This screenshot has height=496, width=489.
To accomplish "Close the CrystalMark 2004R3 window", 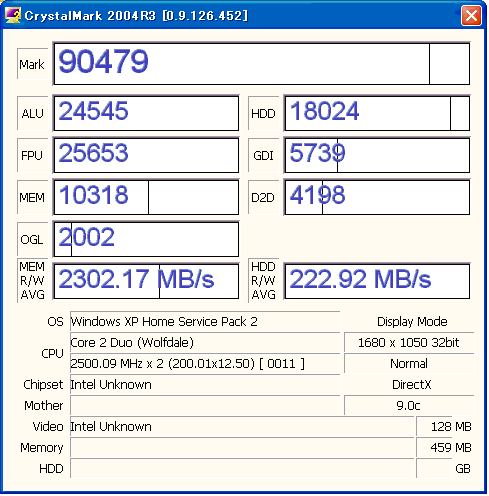I will tap(471, 15).
